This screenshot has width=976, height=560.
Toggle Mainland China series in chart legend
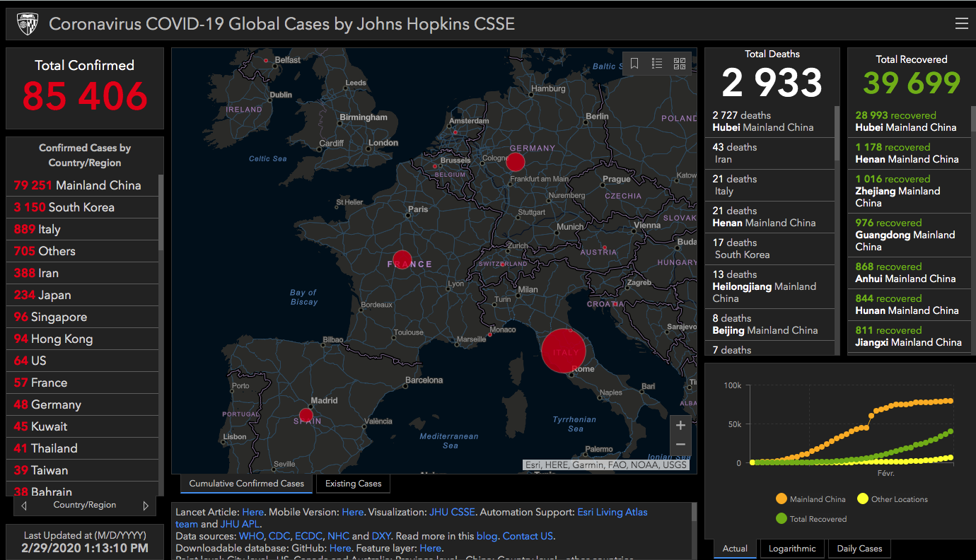pyautogui.click(x=811, y=499)
